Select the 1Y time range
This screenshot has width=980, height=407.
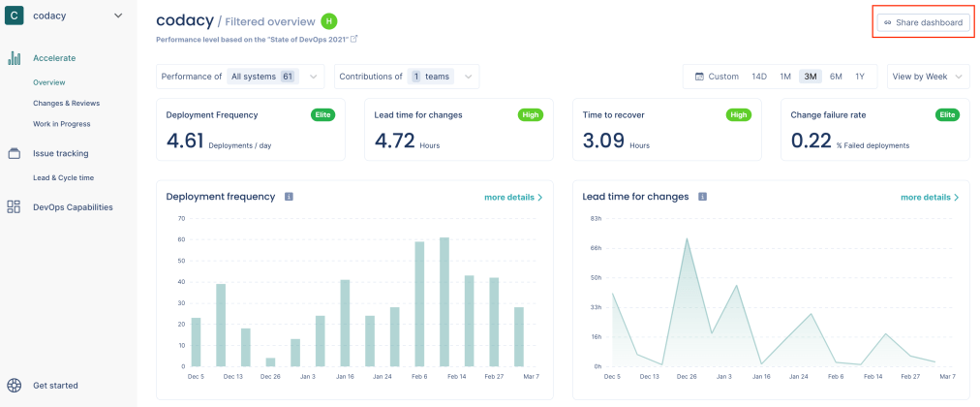coord(860,77)
